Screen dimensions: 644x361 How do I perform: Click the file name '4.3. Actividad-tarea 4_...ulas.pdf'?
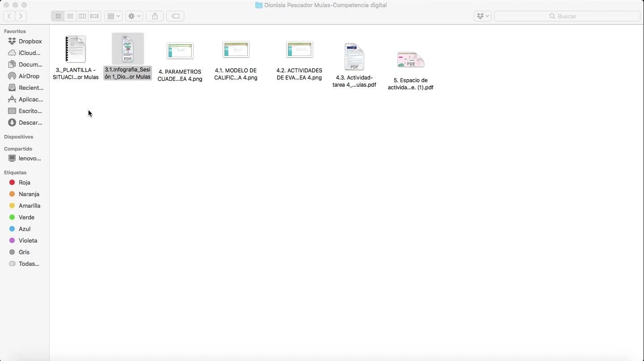point(354,81)
